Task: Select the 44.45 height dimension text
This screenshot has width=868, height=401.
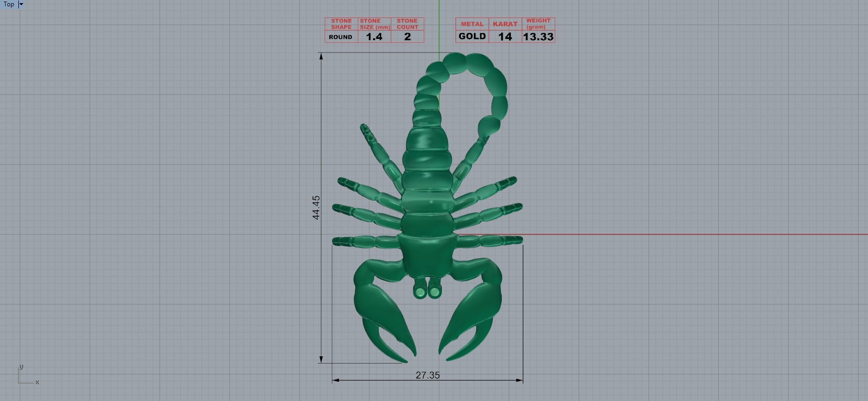Action: [316, 208]
